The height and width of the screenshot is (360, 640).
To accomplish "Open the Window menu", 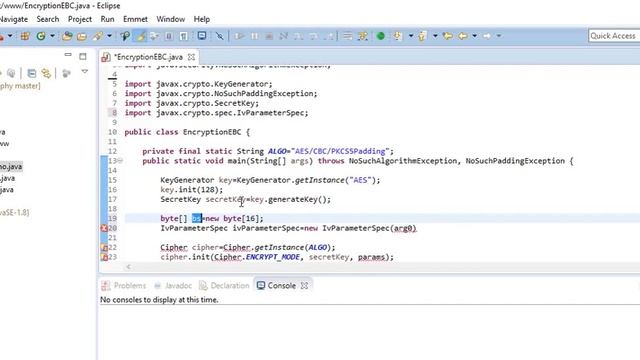I will tap(171, 19).
